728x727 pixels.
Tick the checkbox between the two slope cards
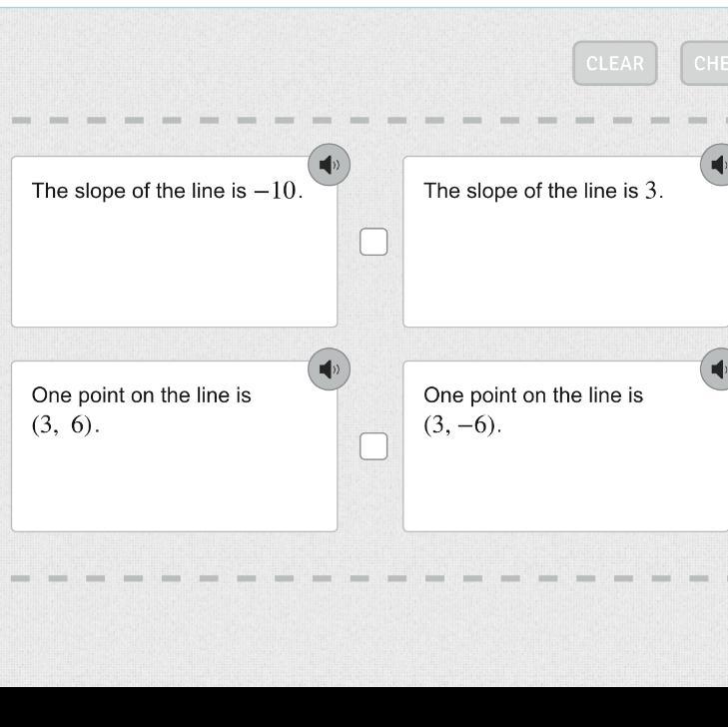pyautogui.click(x=373, y=242)
